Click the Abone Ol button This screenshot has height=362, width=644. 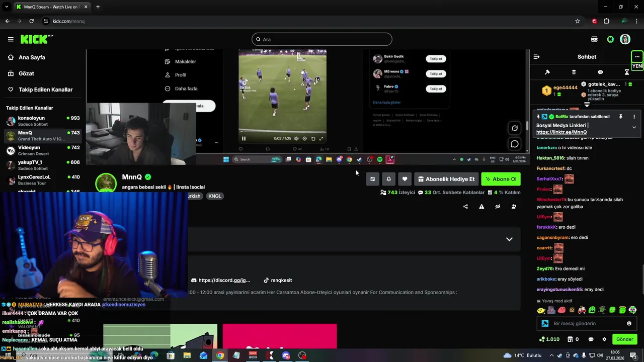pyautogui.click(x=501, y=179)
